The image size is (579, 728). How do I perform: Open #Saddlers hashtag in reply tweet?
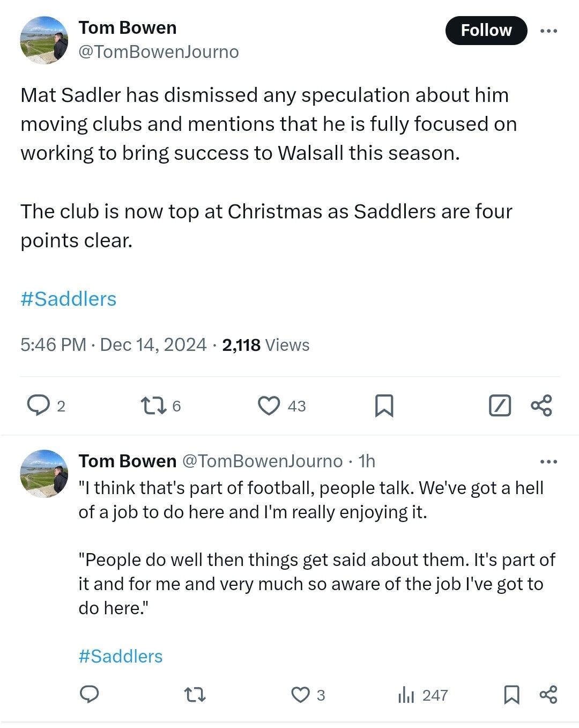[121, 656]
